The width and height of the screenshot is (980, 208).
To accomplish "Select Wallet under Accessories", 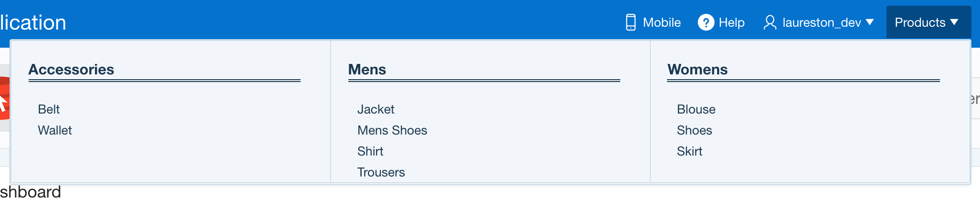I will pos(55,130).
